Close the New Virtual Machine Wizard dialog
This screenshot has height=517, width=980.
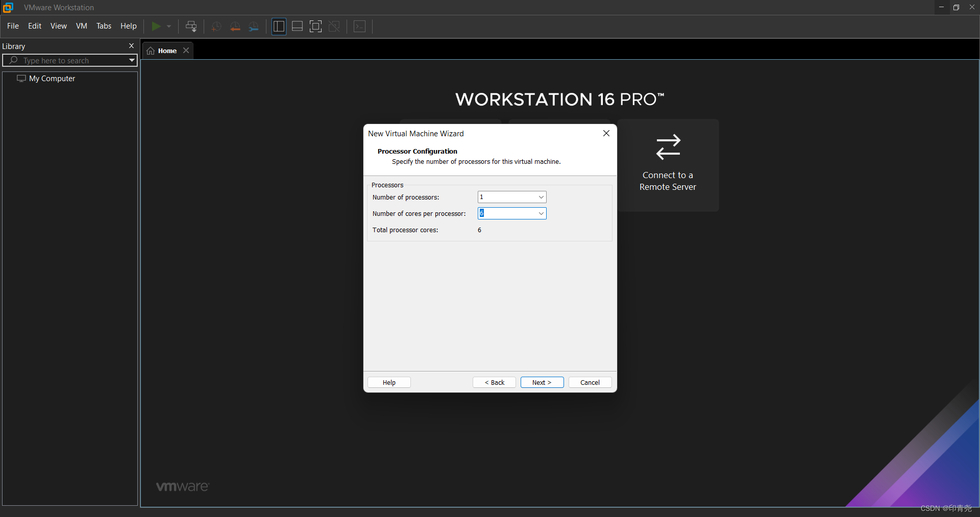click(606, 133)
